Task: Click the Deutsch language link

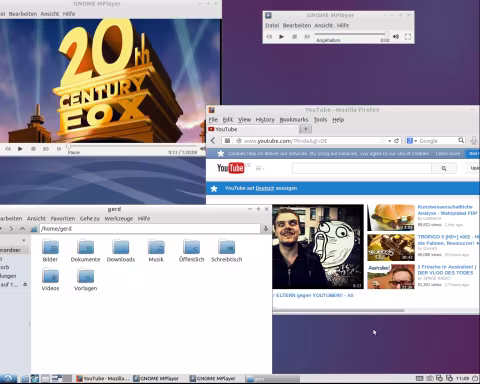Action: click(x=265, y=188)
